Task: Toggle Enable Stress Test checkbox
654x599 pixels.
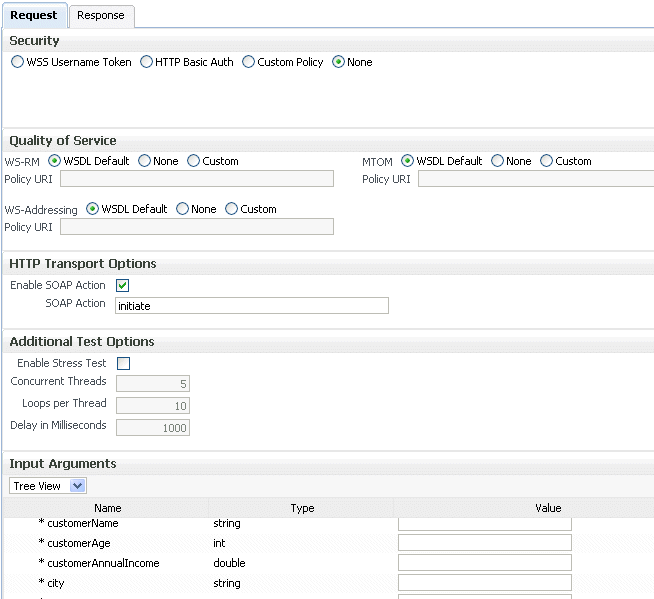Action: pos(123,364)
